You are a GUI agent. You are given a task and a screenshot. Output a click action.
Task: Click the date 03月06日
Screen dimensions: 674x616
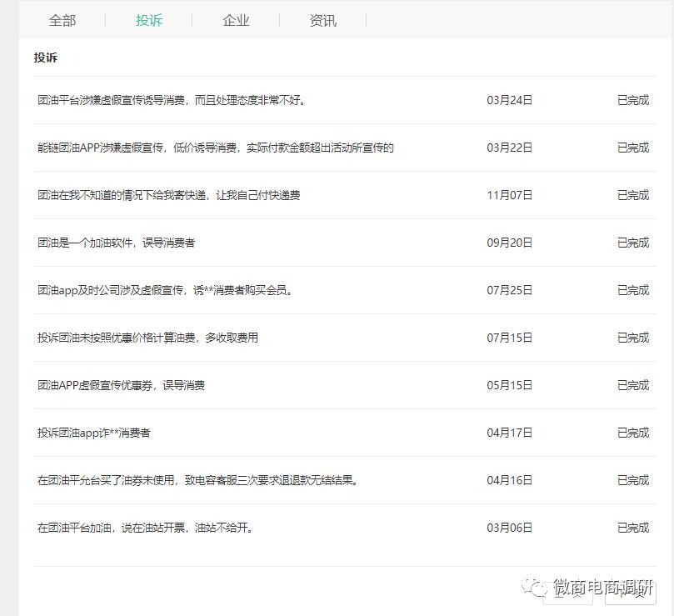509,528
